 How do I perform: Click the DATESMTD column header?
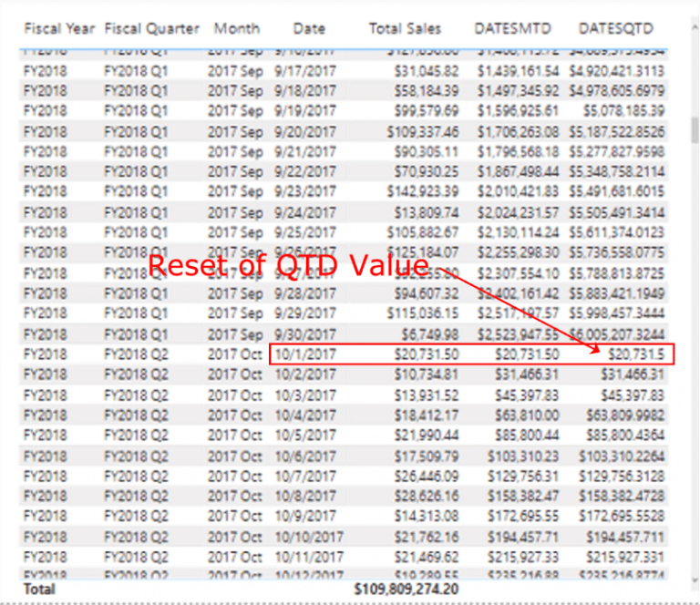pyautogui.click(x=512, y=28)
